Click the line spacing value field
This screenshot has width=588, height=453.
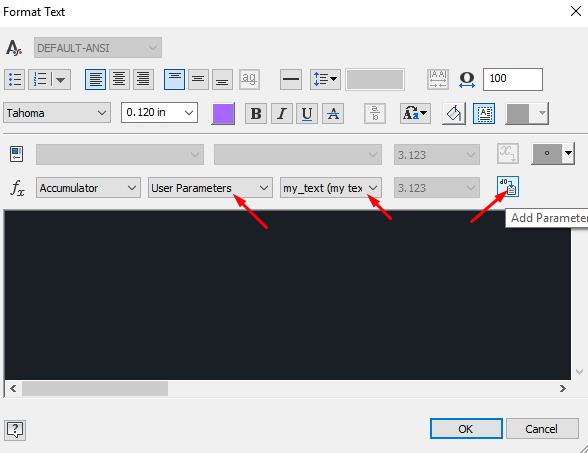(375, 80)
